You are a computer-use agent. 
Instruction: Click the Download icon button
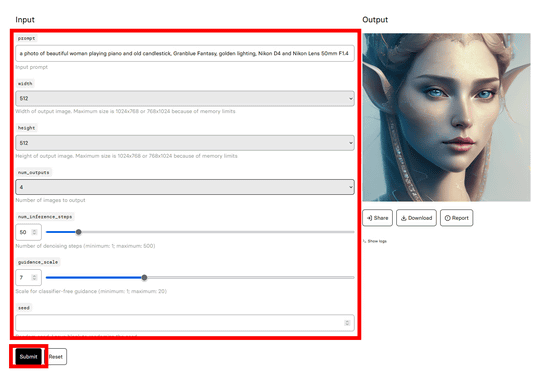tap(416, 218)
